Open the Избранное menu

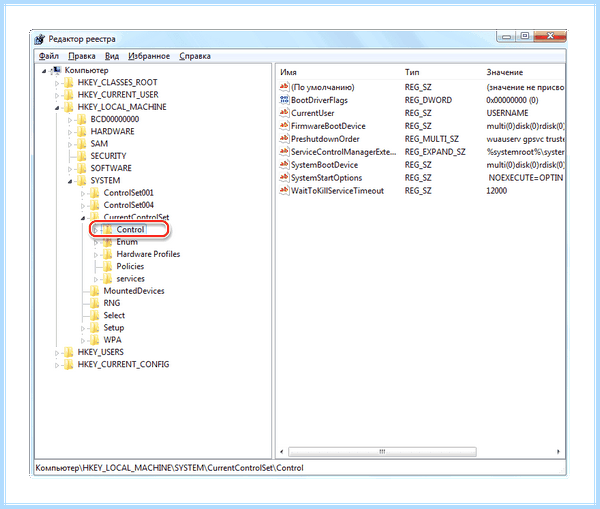tap(149, 56)
